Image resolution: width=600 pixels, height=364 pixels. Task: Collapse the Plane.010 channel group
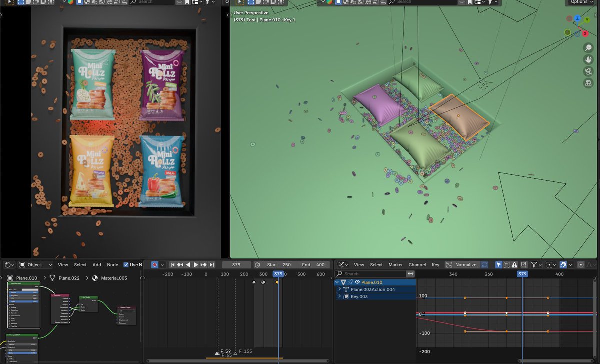tap(337, 282)
